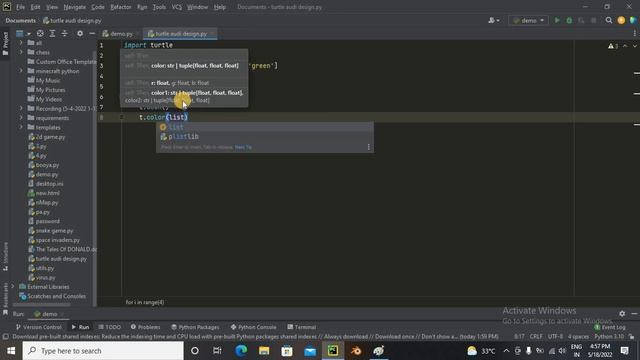640x360 pixels.
Task: Click the Python 3.10 interpreter in status bar
Action: (609, 337)
